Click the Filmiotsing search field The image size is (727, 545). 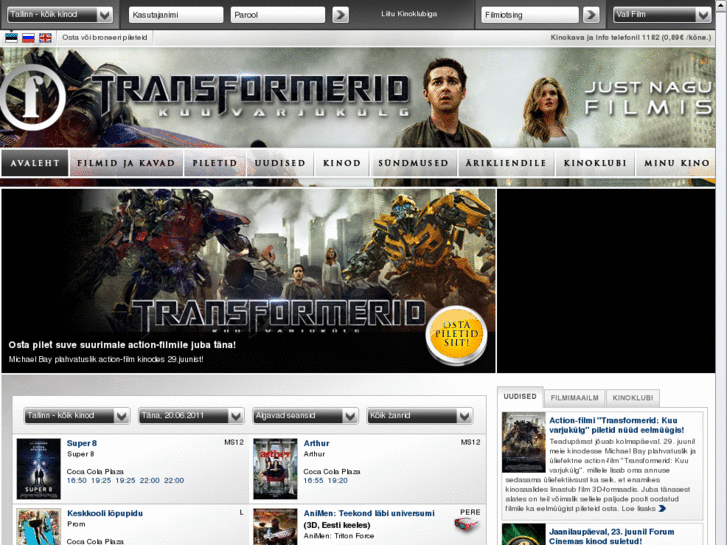[530, 15]
